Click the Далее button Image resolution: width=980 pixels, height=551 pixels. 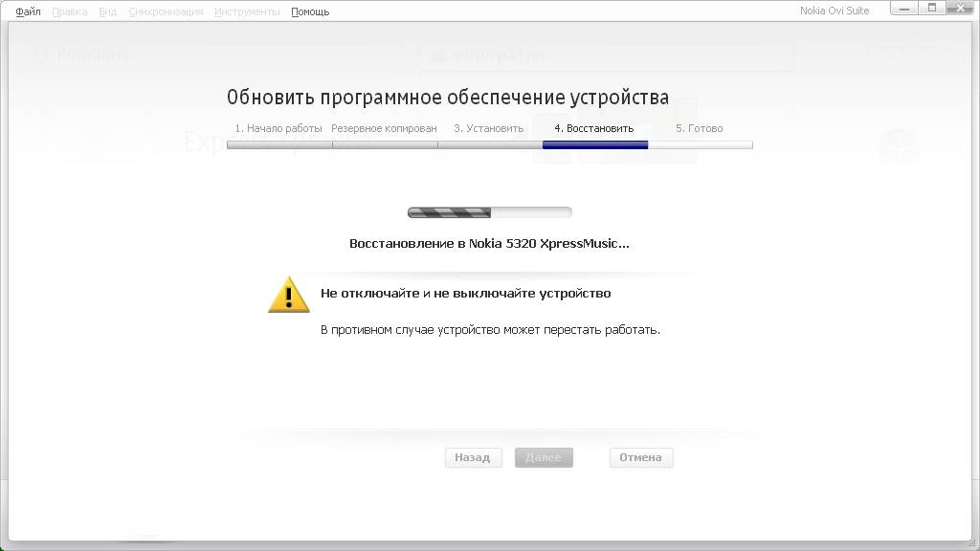pos(544,457)
